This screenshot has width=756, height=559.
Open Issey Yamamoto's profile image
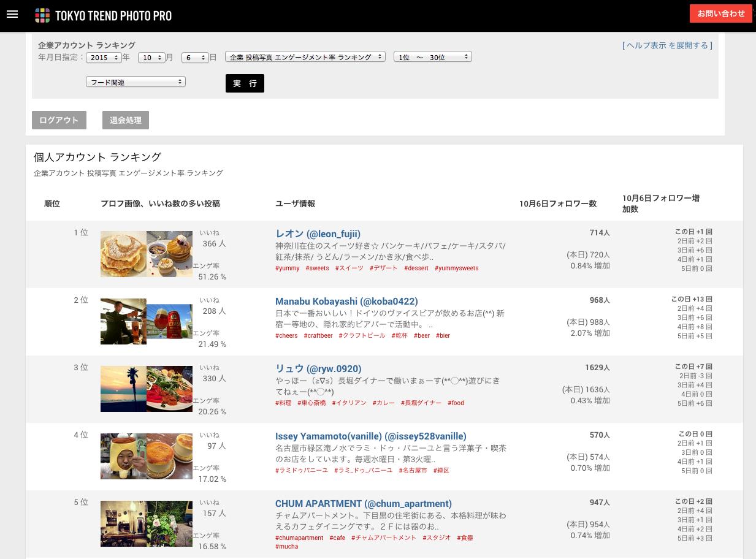123,456
